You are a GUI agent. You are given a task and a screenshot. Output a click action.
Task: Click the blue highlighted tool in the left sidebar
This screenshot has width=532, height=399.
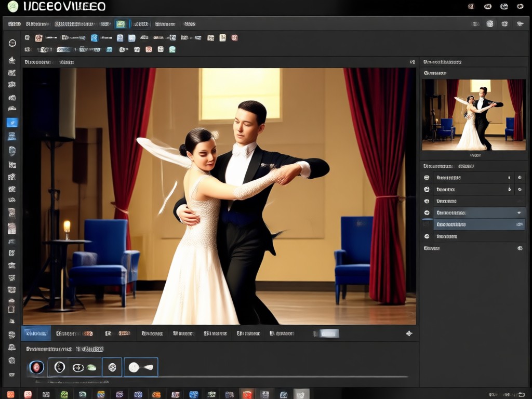12,123
